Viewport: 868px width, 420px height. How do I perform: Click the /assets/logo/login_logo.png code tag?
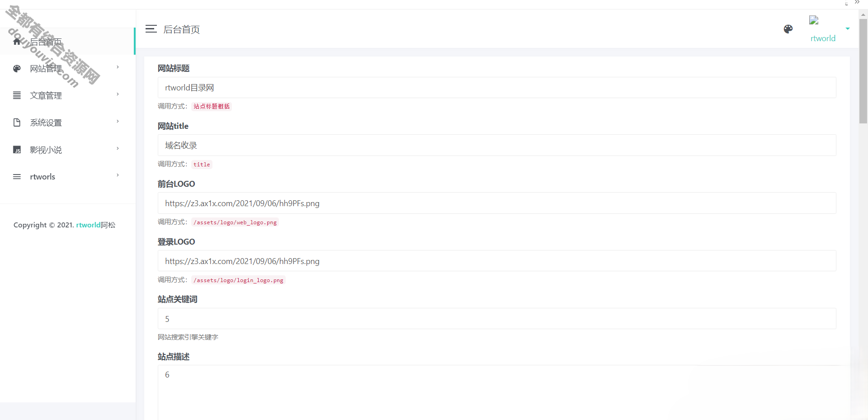[x=238, y=280]
